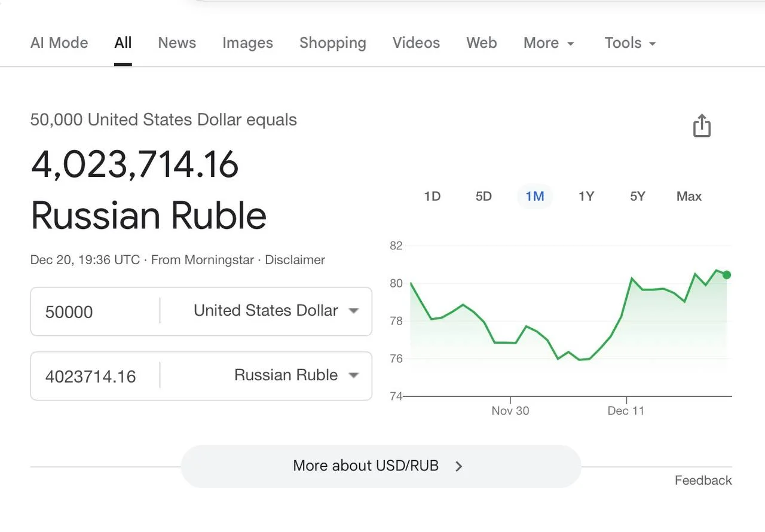Show the 1D chart range
Screen dimensions: 765x532
[432, 196]
